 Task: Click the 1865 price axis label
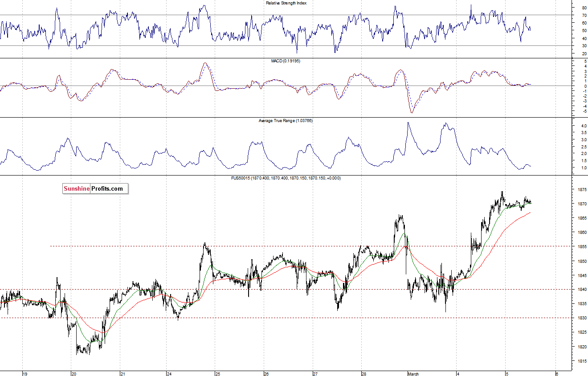click(x=582, y=218)
